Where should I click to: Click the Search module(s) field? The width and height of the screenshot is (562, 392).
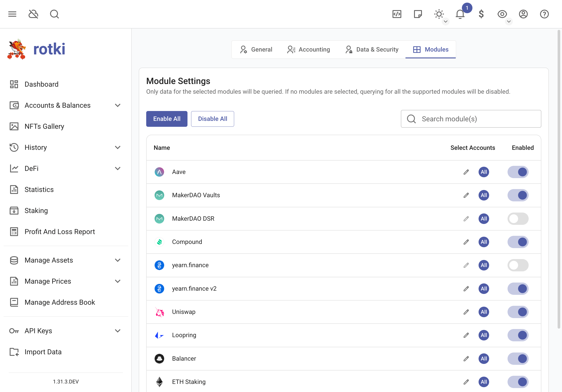coord(471,119)
